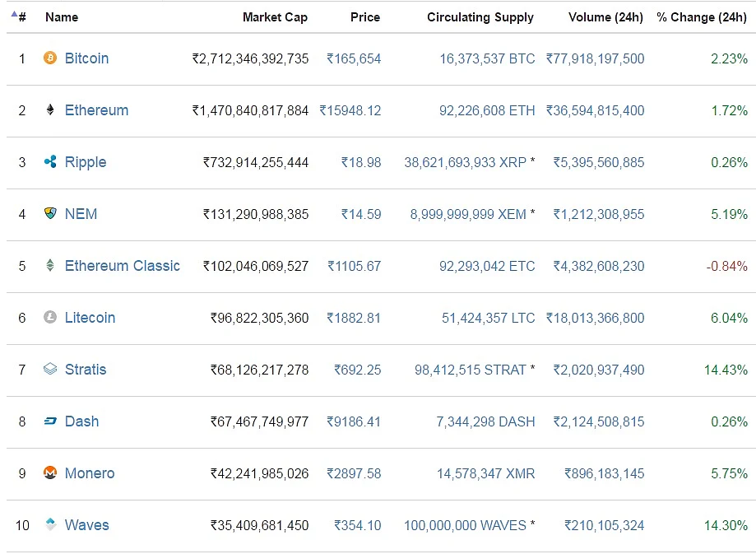Click the Ethereum diamond logo icon
The width and height of the screenshot is (756, 554).
tap(50, 110)
